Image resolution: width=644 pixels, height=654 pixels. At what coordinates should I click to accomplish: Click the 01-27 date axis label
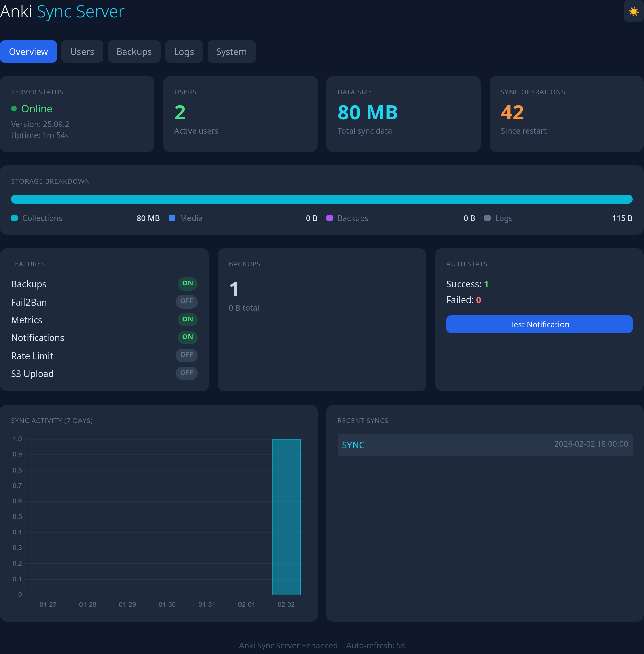pyautogui.click(x=48, y=605)
